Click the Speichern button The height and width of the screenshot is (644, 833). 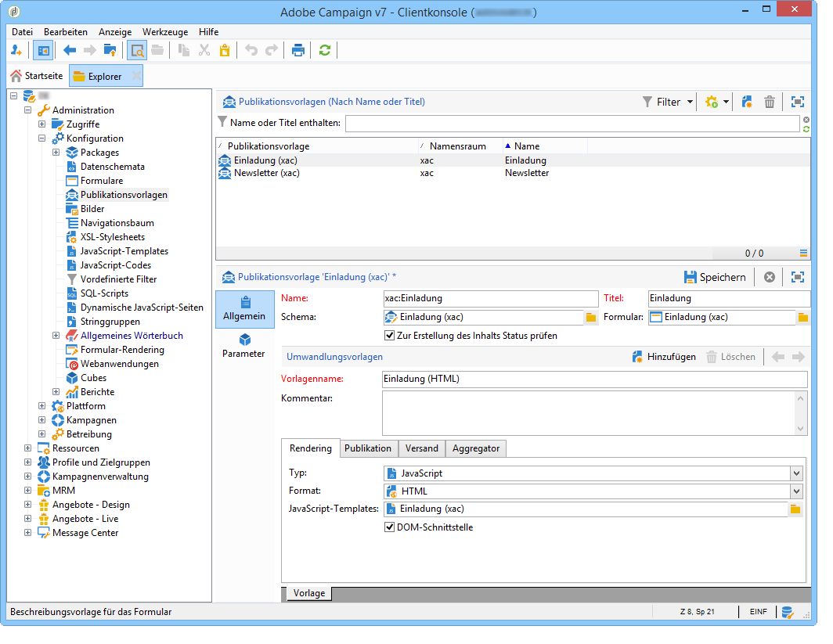point(715,277)
